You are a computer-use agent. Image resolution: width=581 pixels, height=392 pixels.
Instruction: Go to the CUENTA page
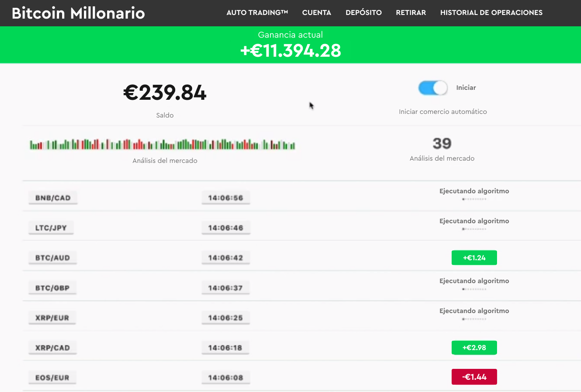point(317,13)
